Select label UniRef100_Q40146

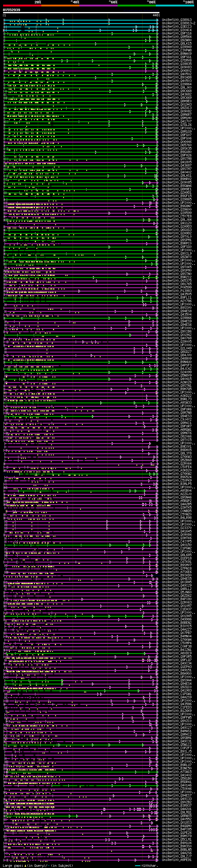tap(177, 785)
